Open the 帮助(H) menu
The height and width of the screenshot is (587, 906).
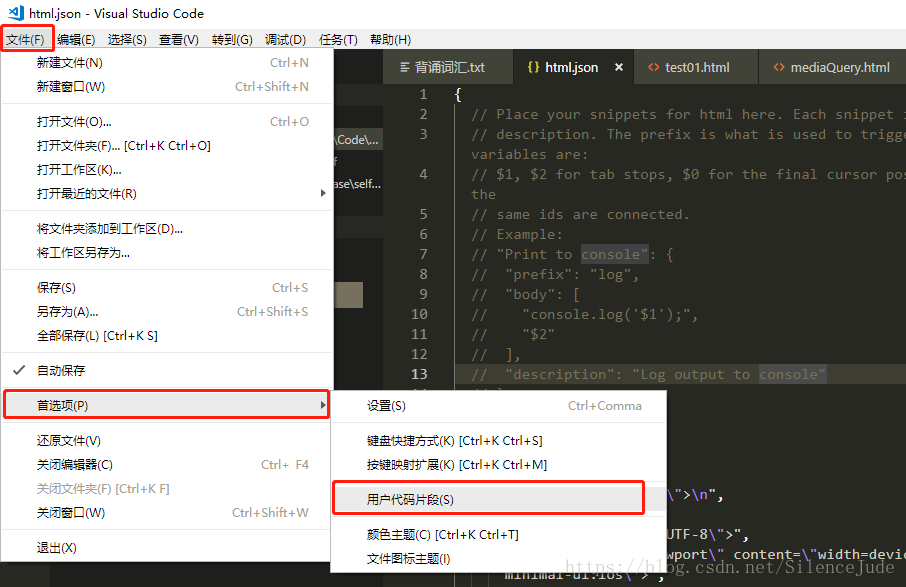tap(391, 39)
